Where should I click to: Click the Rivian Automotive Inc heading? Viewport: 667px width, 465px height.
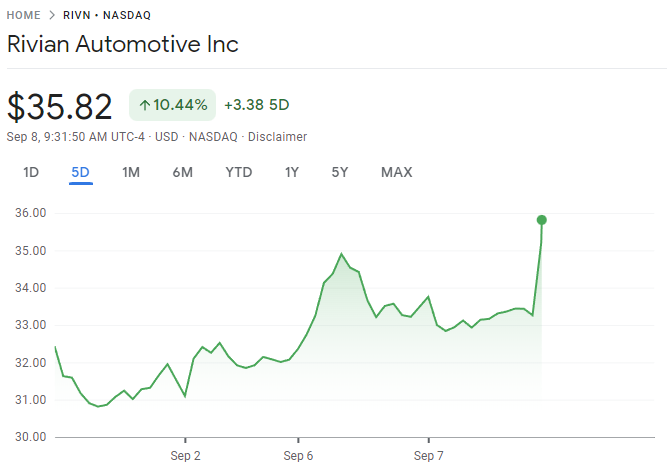click(123, 45)
